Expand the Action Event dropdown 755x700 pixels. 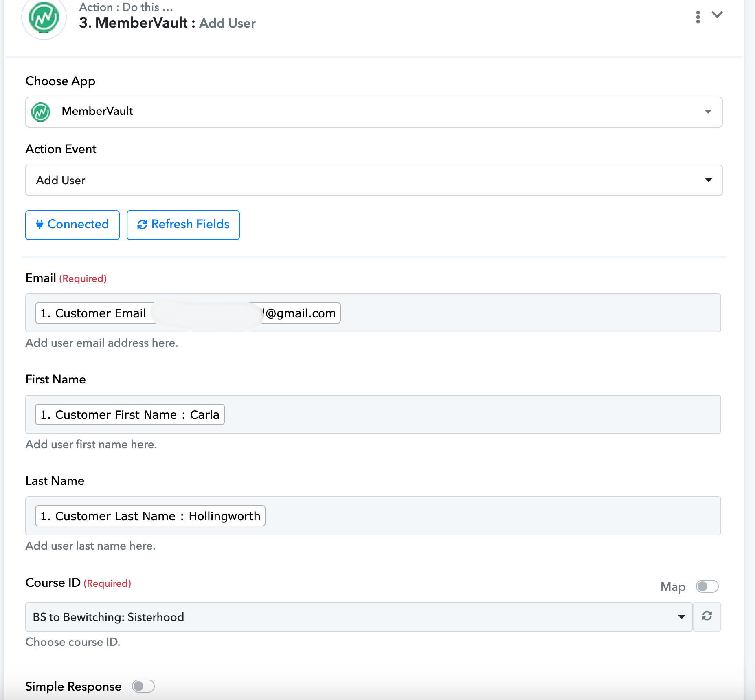tap(708, 180)
